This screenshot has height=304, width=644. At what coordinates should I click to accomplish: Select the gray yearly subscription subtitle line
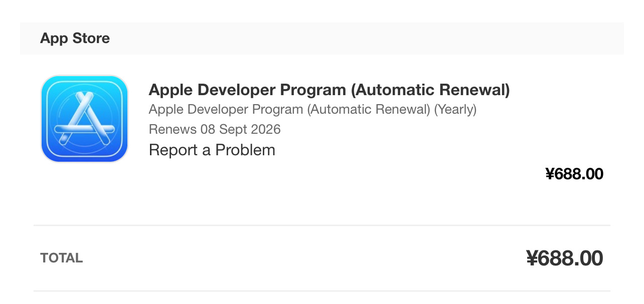(312, 109)
